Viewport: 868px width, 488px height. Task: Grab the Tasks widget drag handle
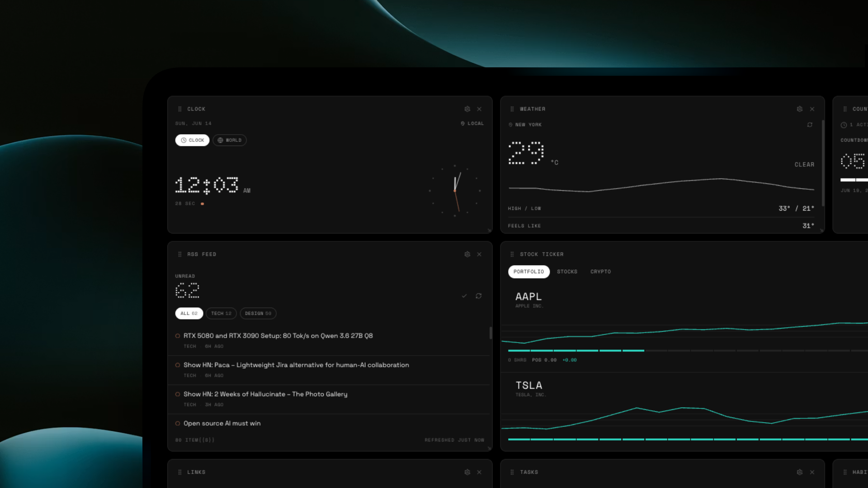[512, 472]
